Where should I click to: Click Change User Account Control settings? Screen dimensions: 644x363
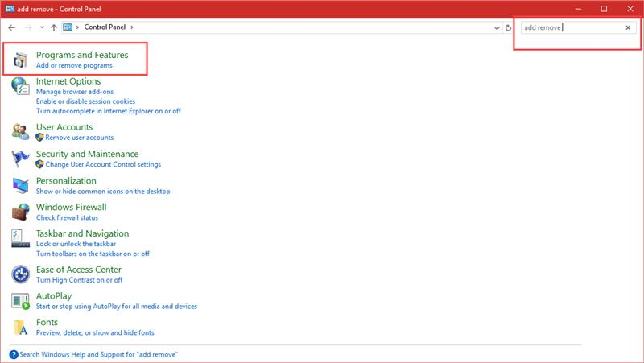pyautogui.click(x=103, y=164)
